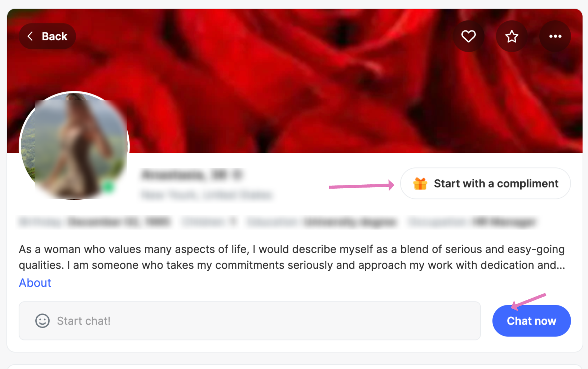
Task: Click the star icon to favorite her
Action: pos(512,36)
